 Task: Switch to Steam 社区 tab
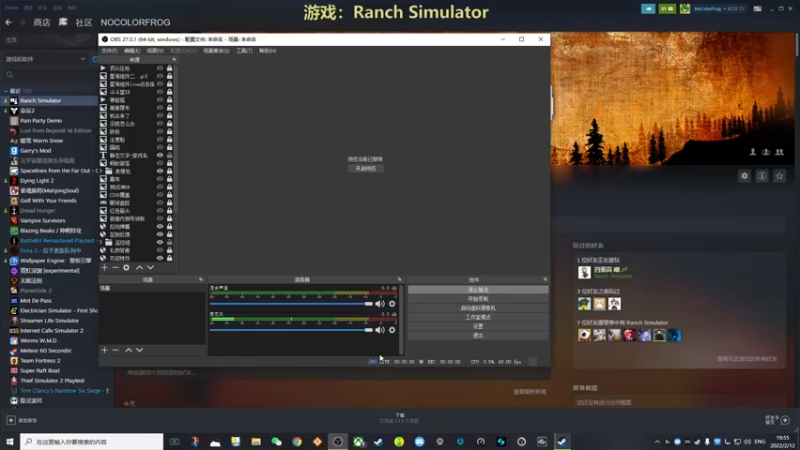pyautogui.click(x=84, y=22)
